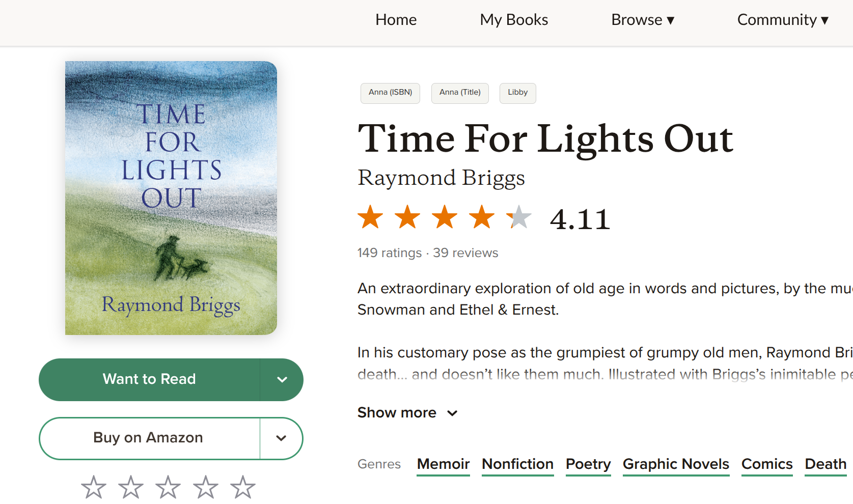The width and height of the screenshot is (853, 504).
Task: Click the half-filled fifth star in the rating
Action: (520, 217)
